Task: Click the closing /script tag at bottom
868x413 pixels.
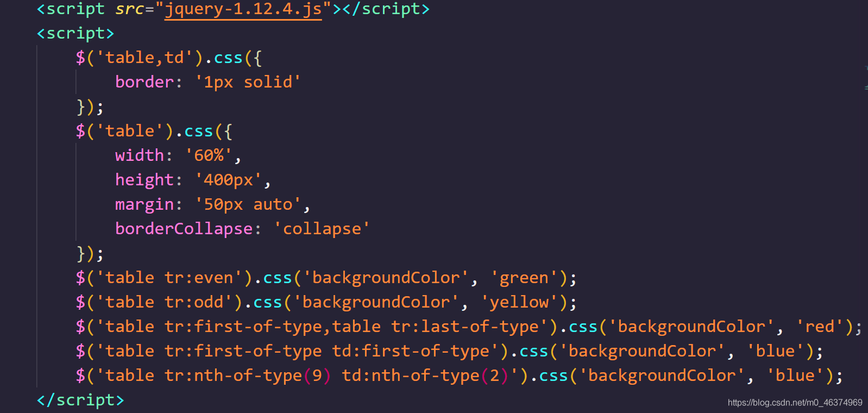Action: pyautogui.click(x=80, y=401)
